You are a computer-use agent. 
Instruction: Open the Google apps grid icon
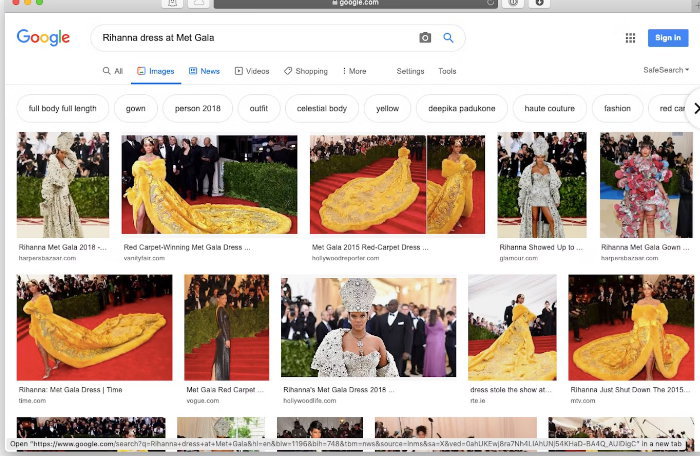point(630,38)
